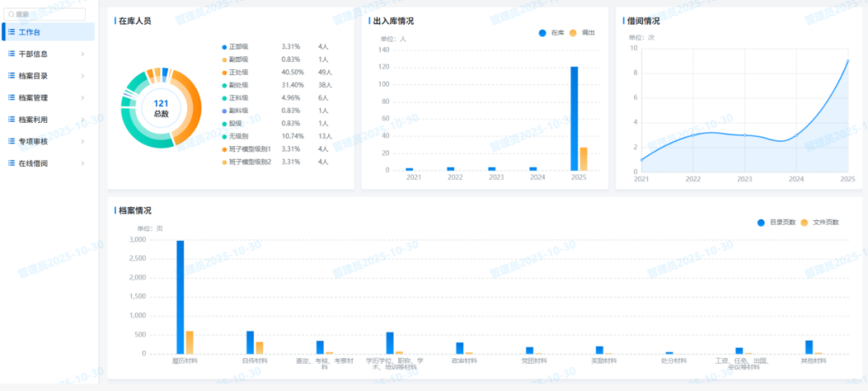Click the 无级别 legend entry
The image size is (868, 391).
(x=239, y=136)
